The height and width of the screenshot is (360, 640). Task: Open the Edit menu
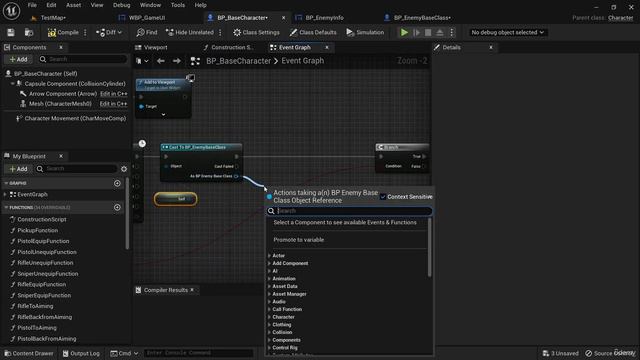coord(51,5)
